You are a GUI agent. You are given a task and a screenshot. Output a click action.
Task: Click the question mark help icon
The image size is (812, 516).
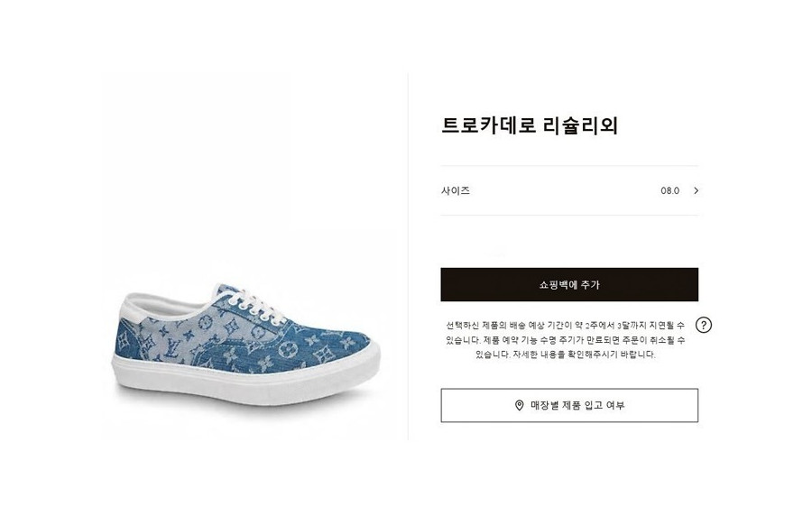[703, 325]
